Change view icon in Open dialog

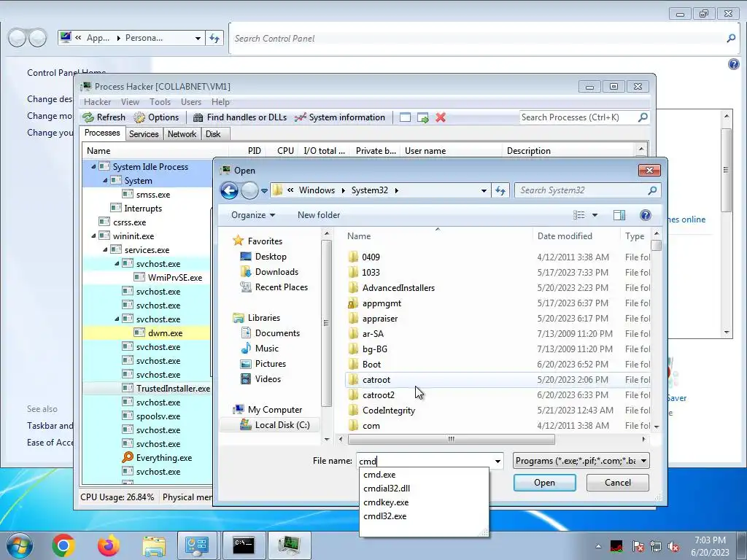click(x=578, y=215)
